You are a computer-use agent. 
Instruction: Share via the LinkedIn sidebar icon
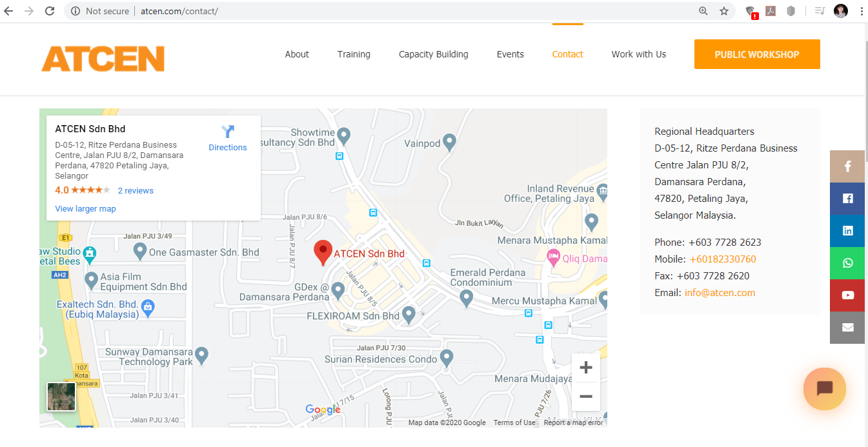847,231
